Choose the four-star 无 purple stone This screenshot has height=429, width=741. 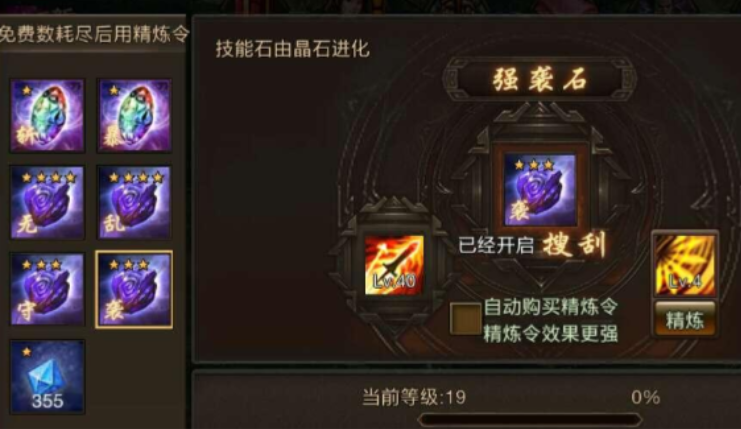pos(47,203)
